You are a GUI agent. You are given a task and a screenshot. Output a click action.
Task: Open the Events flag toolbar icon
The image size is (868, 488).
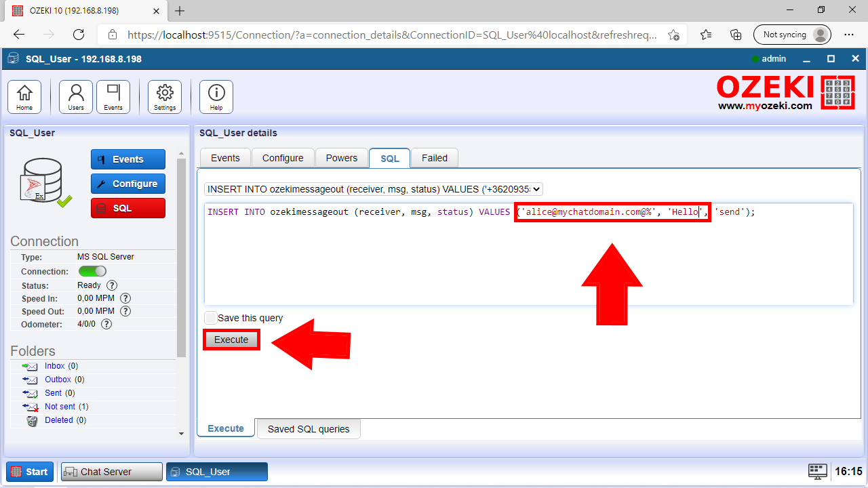coord(113,97)
